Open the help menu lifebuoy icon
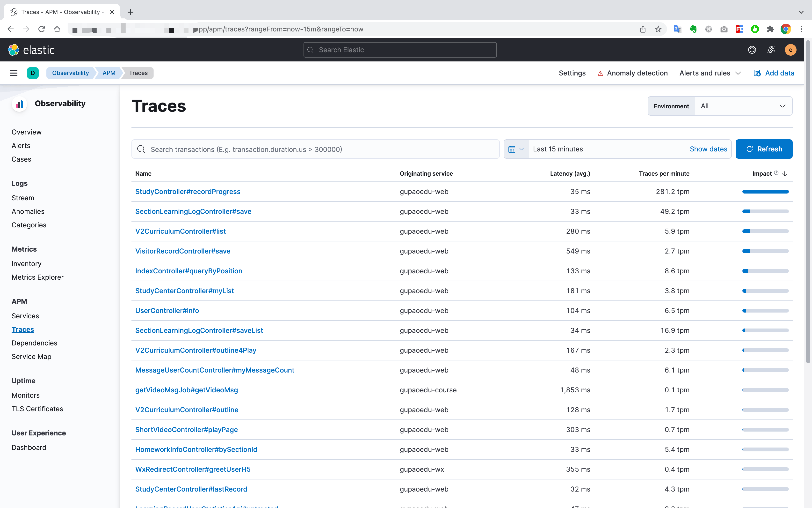 point(752,50)
